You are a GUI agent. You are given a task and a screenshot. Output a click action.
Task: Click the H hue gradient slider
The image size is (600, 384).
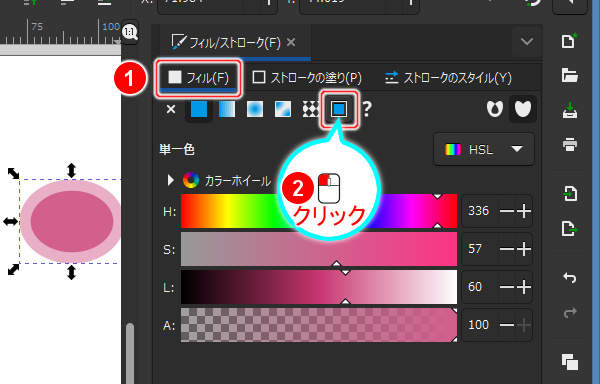(x=319, y=211)
